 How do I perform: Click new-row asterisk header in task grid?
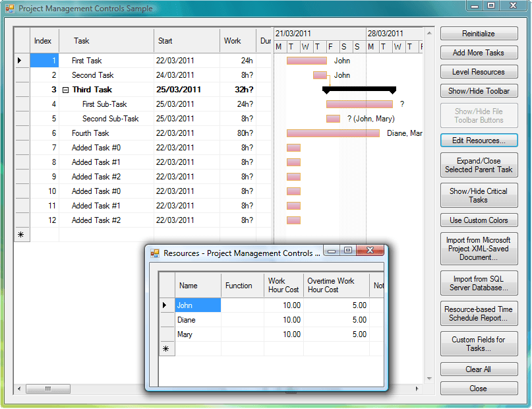(22, 235)
